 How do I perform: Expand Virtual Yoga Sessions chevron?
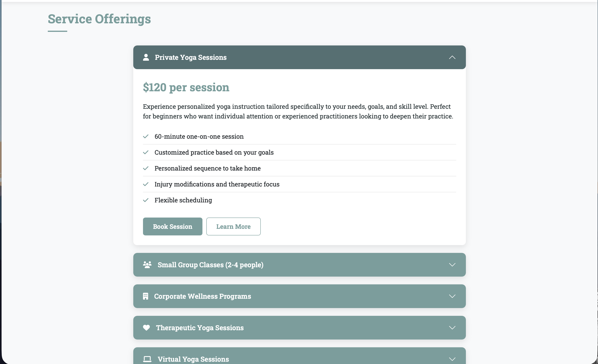click(452, 359)
